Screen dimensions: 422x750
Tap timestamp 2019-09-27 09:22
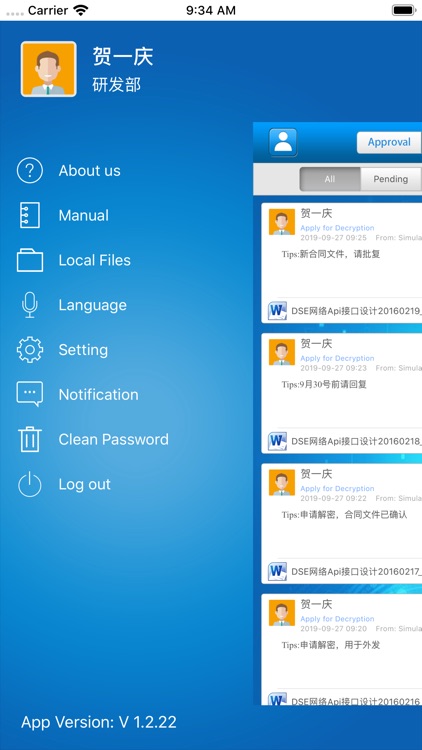[333, 498]
